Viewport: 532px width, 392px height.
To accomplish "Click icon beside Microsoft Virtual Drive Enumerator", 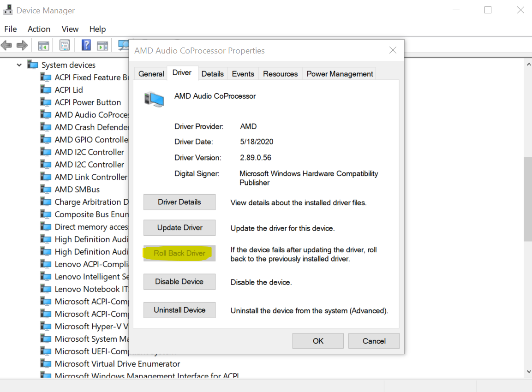I will click(46, 363).
